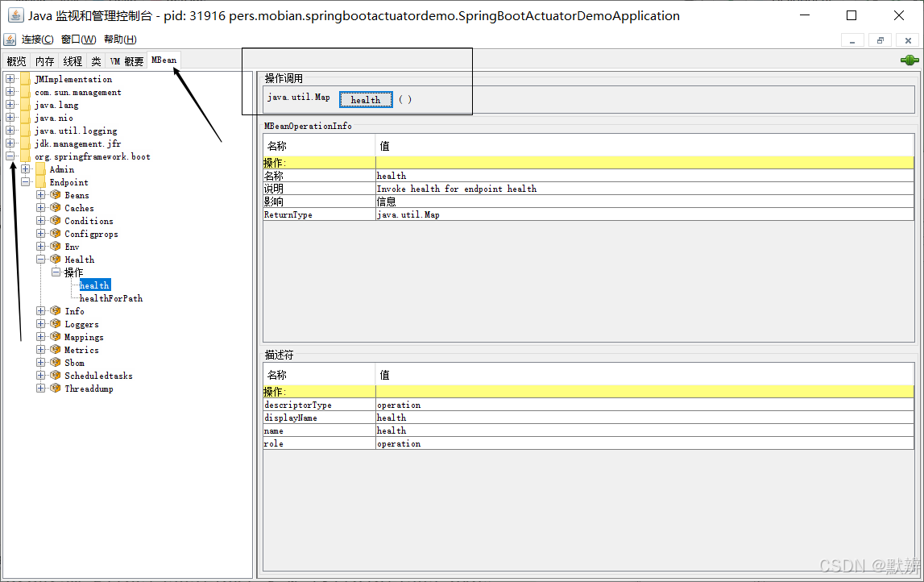Screen dimensions: 924x582
Task: Select the Metrics MBean icon
Action: point(54,350)
